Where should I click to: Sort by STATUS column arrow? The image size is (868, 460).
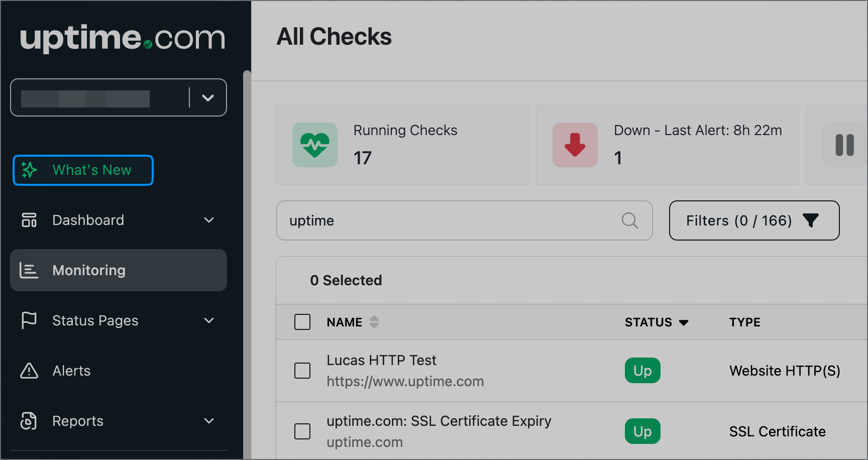(x=684, y=322)
